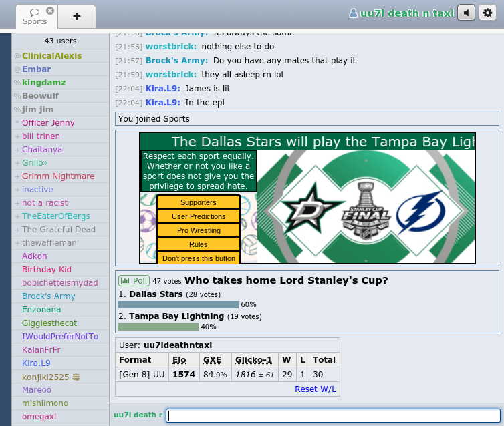Viewport: 504px width, 426px height.
Task: Open ClinicalAlexis in the user list
Action: [51, 56]
